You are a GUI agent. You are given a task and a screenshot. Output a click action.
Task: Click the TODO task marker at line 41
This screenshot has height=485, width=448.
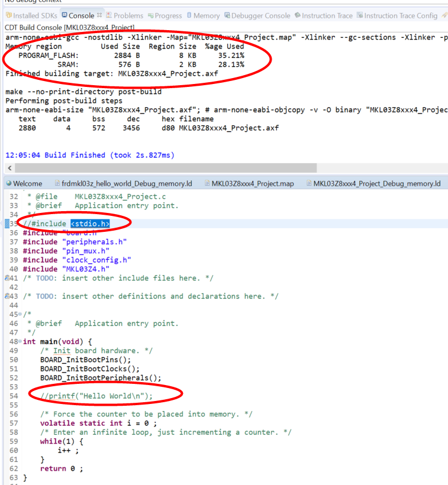(x=7, y=278)
